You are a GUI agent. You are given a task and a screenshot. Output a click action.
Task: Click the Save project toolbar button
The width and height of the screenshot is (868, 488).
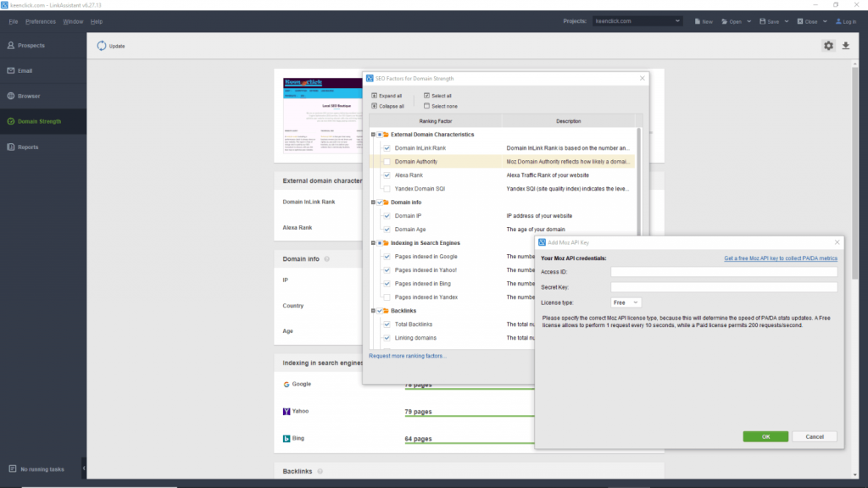770,21
